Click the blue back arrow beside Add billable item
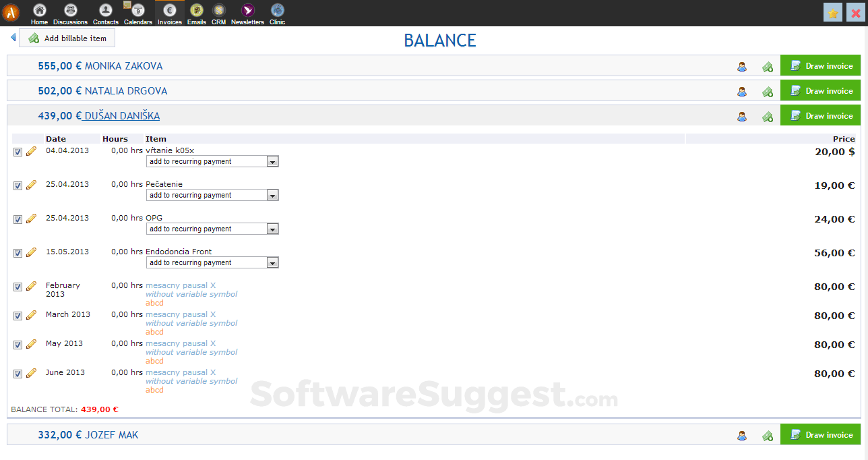The width and height of the screenshot is (868, 460). [13, 38]
